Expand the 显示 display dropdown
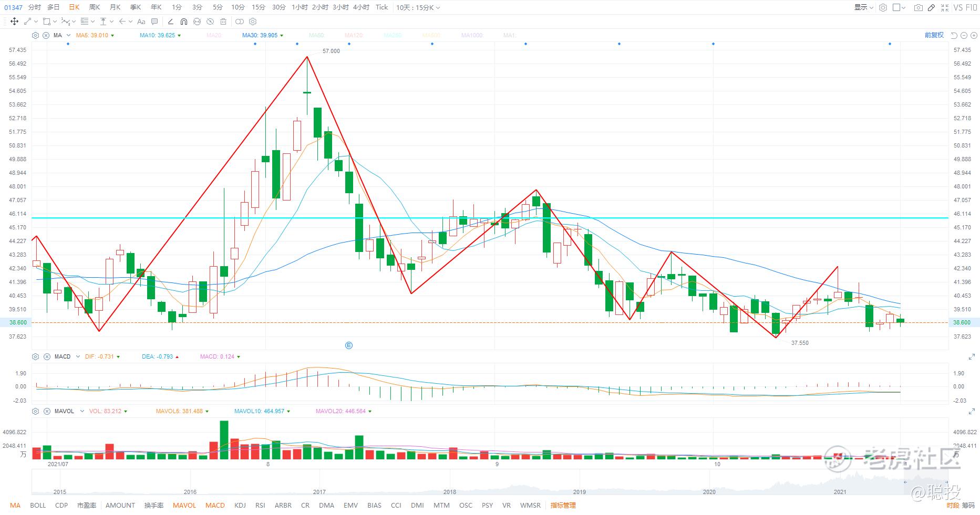 [x=863, y=7]
